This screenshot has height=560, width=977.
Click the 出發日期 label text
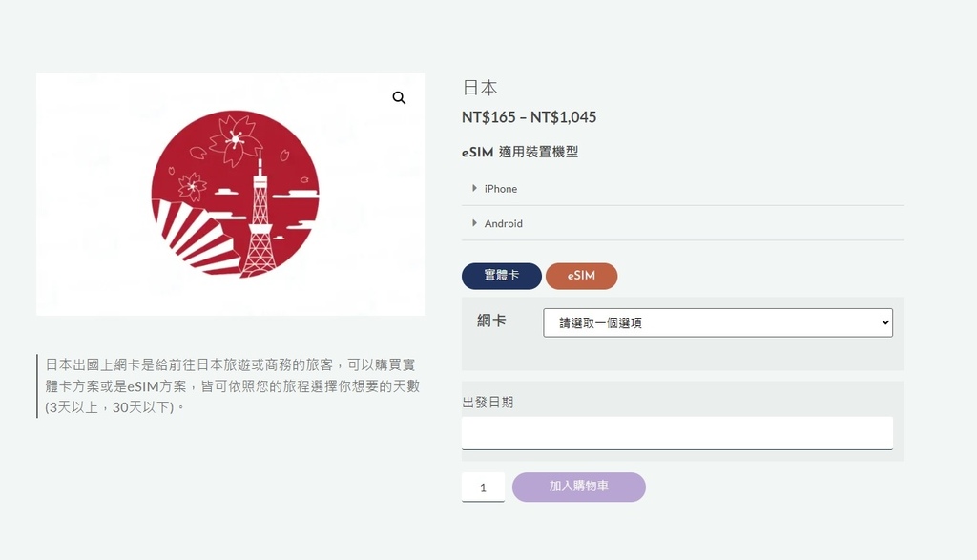[x=488, y=403]
